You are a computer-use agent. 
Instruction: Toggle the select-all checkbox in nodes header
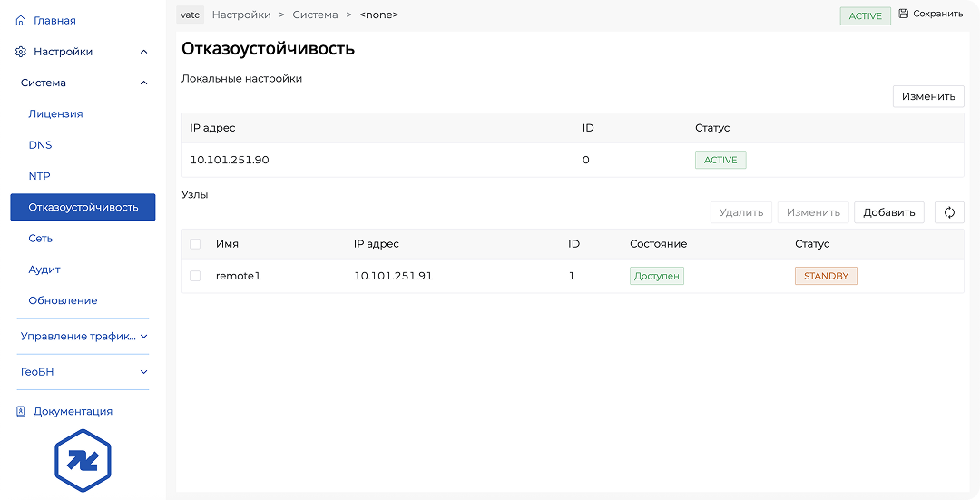195,244
